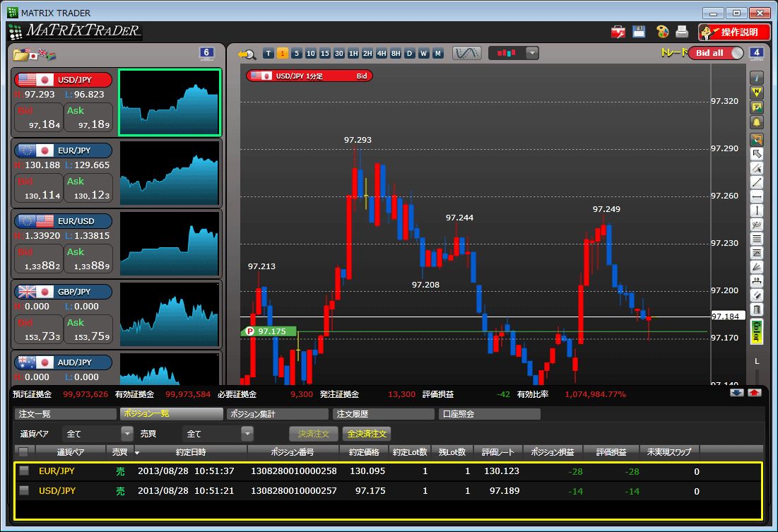Tick the select-all checkbox in table header
Viewport: 778px width, 532px height.
point(23,452)
